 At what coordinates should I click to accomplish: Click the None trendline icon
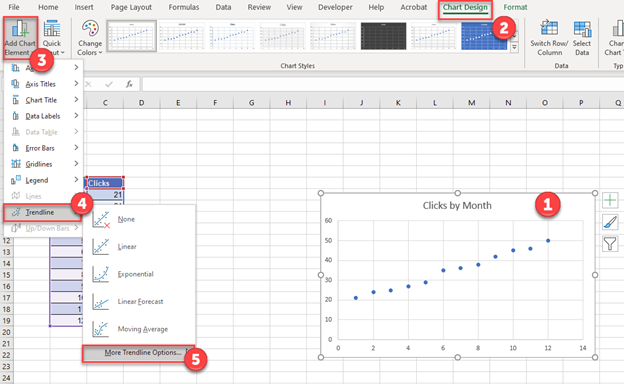[101, 219]
